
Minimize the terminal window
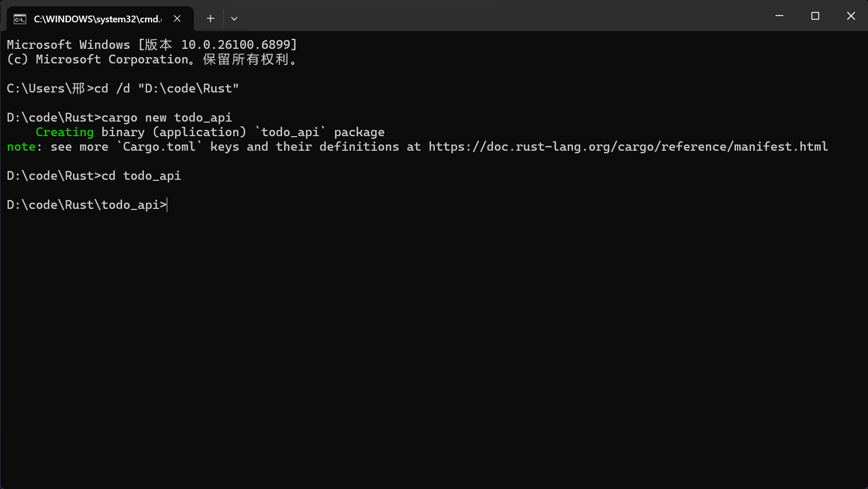coord(779,16)
